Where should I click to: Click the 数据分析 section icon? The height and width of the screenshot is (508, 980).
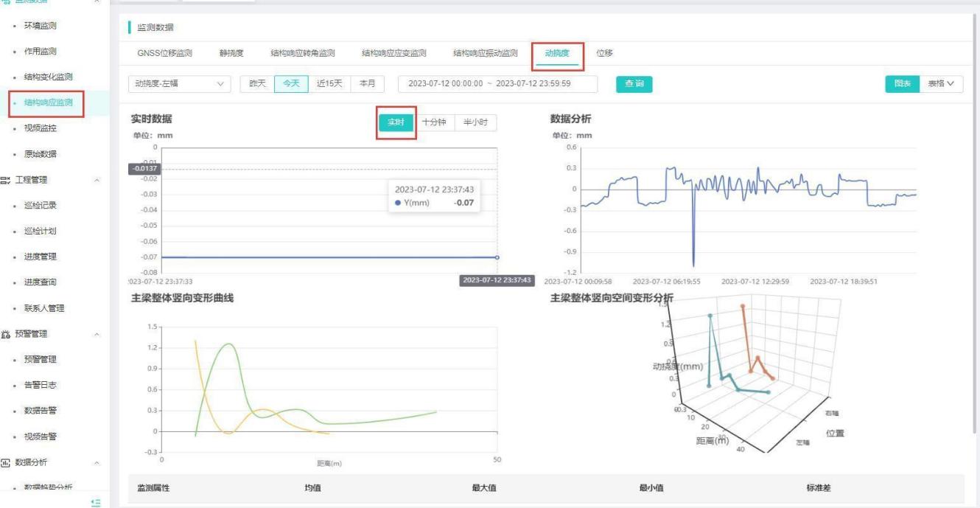pos(6,462)
